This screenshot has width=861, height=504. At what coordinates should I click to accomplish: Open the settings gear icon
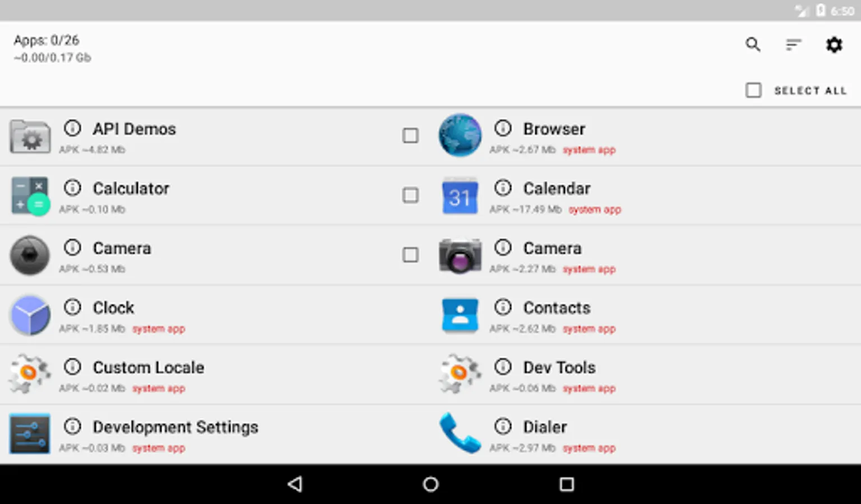click(x=834, y=44)
